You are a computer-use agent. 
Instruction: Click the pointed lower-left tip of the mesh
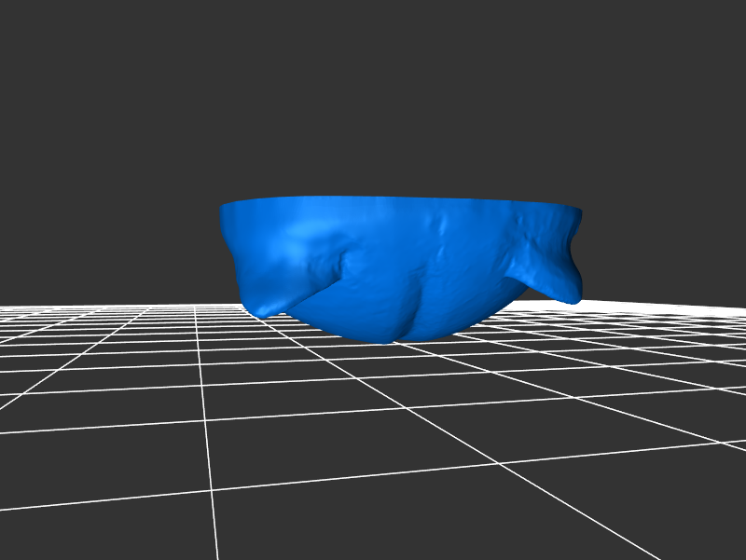[265, 312]
